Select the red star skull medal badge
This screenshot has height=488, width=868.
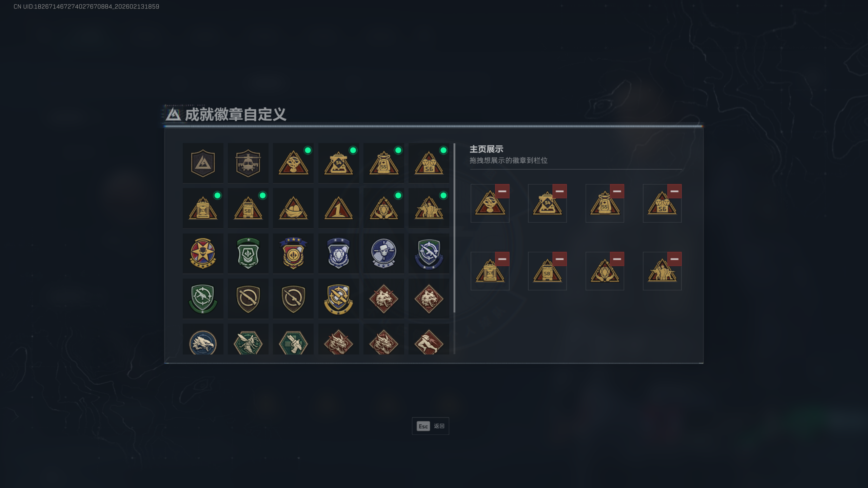point(203,253)
